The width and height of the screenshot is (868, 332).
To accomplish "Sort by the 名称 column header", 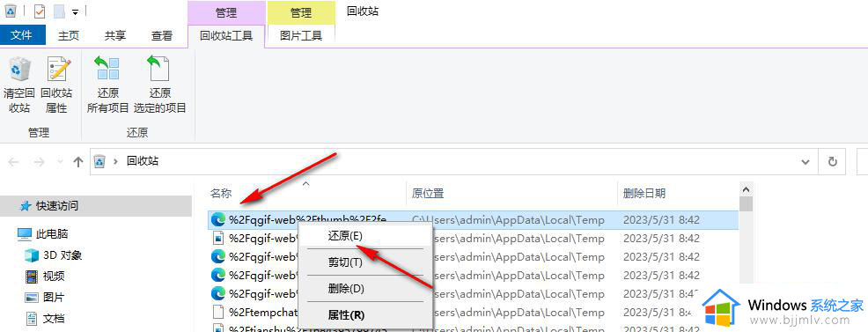I will [x=221, y=194].
